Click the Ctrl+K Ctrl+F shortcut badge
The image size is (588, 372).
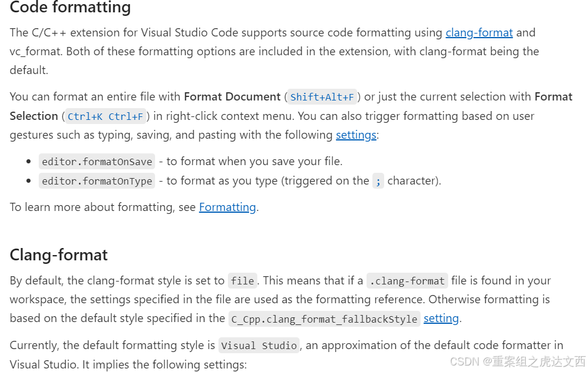[106, 116]
